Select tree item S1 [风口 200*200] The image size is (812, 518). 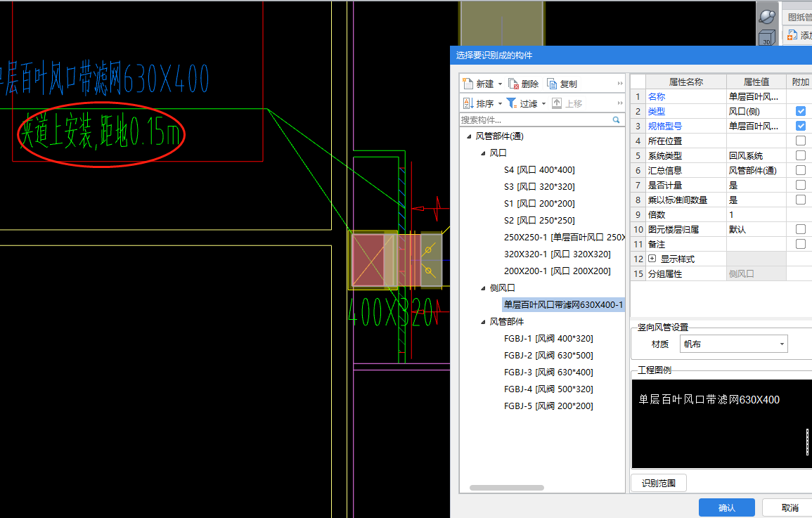coord(539,203)
